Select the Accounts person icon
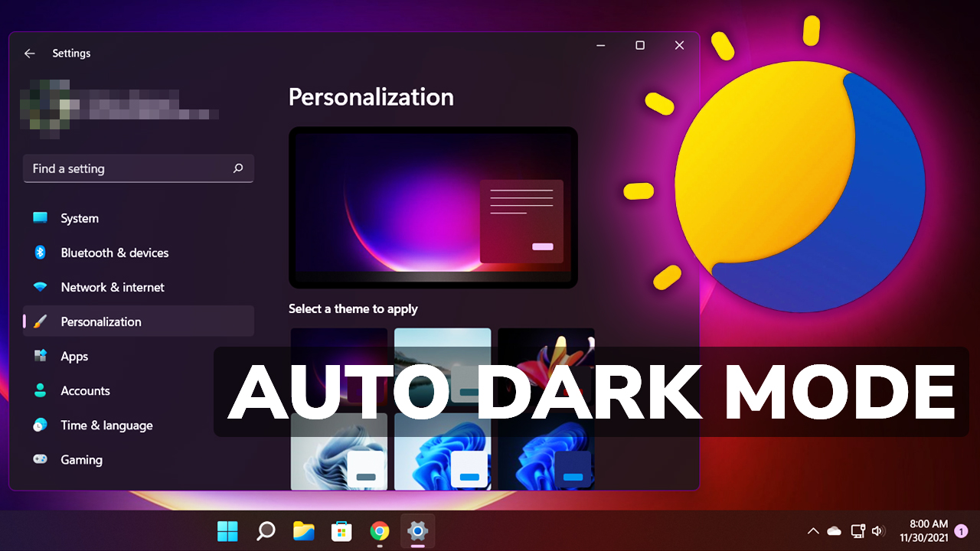The height and width of the screenshot is (551, 980). click(41, 390)
